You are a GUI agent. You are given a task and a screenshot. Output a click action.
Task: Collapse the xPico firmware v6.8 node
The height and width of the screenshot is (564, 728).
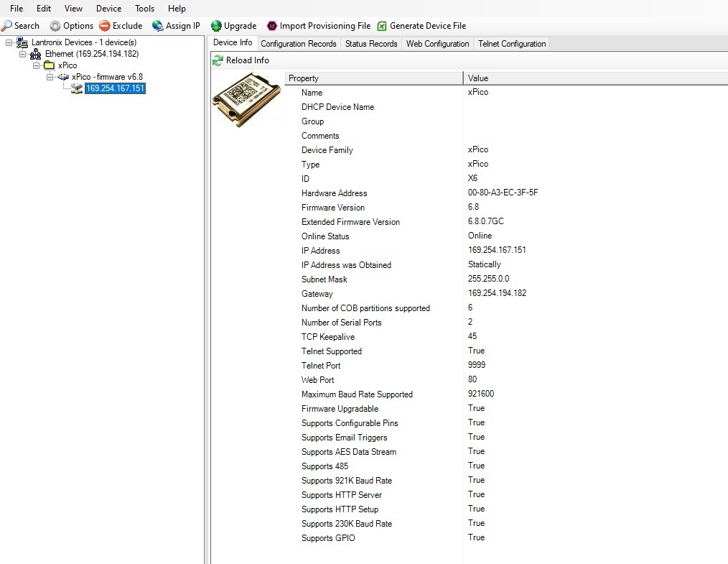(50, 77)
